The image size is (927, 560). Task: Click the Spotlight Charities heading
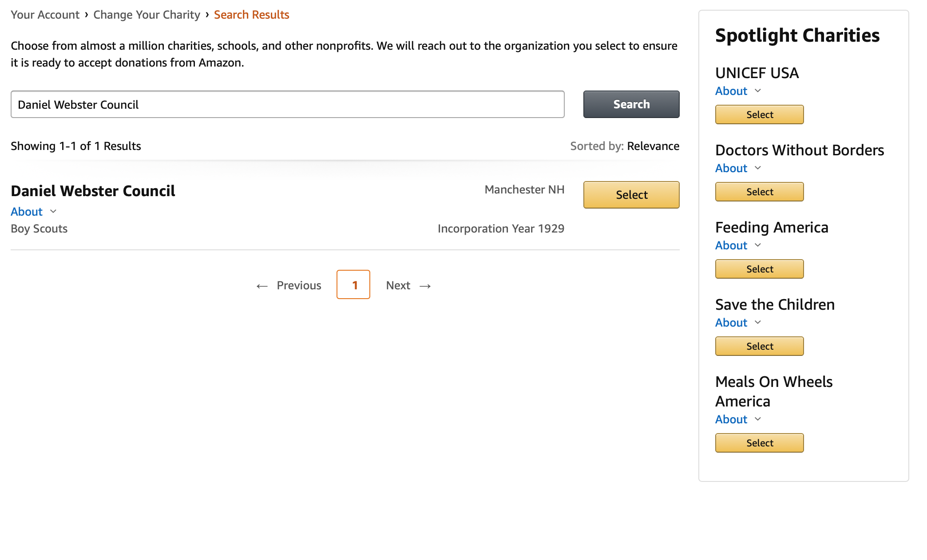point(797,35)
